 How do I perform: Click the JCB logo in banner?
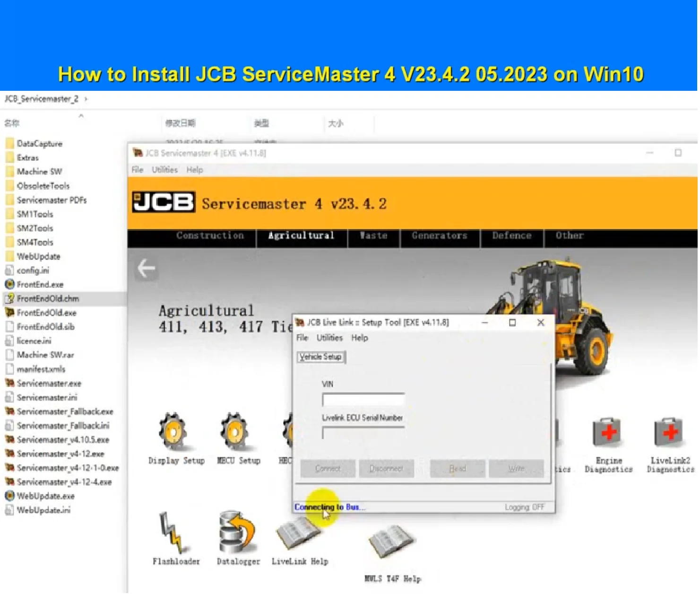click(164, 203)
